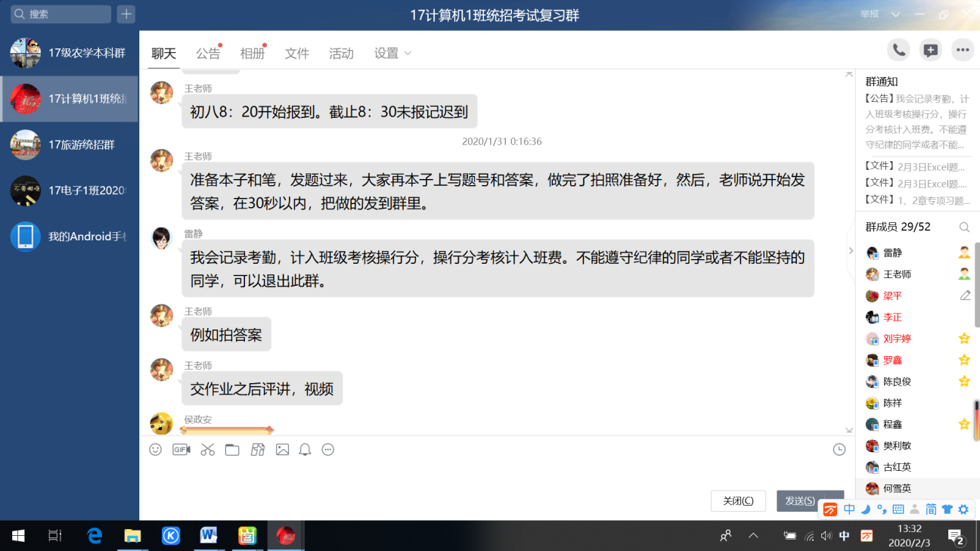Search group members with magnifier icon
The height and width of the screenshot is (551, 980).
pyautogui.click(x=964, y=227)
